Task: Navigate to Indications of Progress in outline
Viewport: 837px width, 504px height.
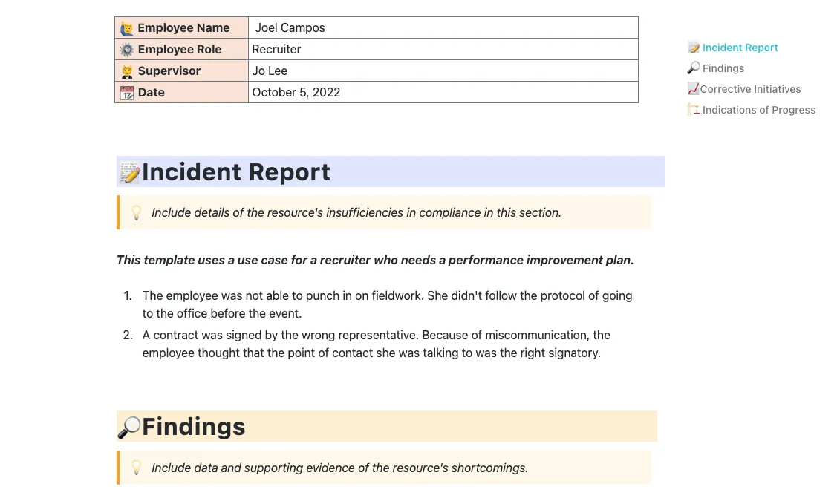Action: pos(758,110)
